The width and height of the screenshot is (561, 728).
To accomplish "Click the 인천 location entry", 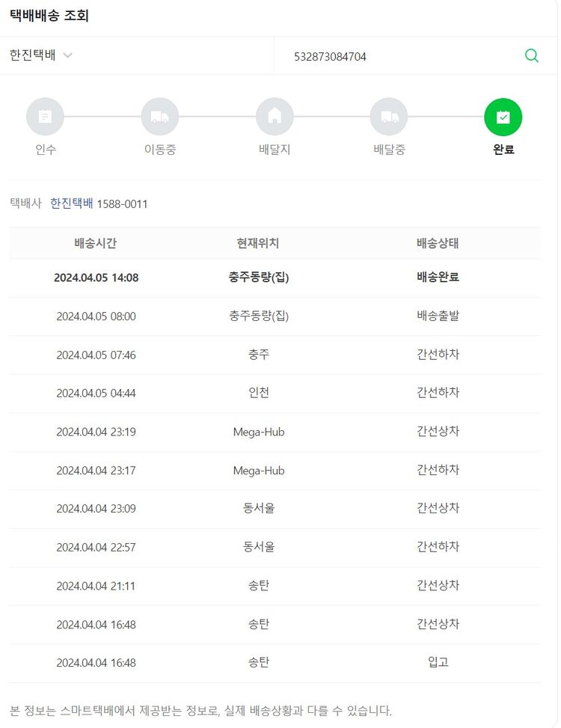I will click(259, 393).
